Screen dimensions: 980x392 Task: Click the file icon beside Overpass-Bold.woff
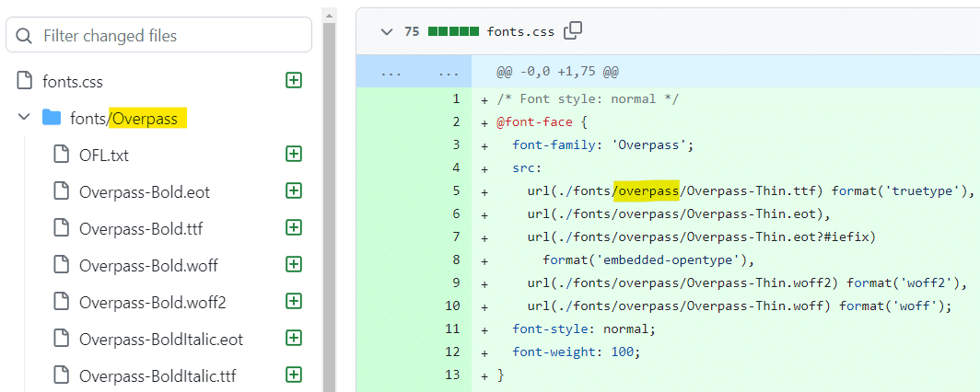(x=61, y=265)
